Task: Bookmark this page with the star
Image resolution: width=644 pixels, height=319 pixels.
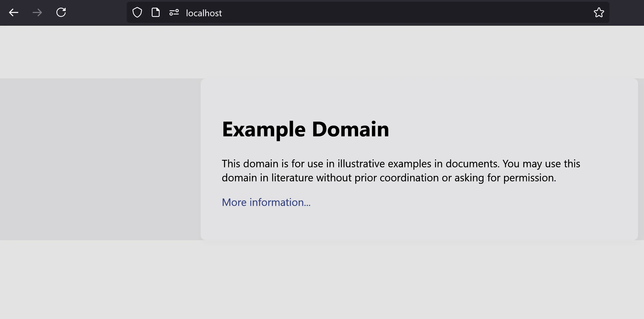Action: (x=599, y=13)
